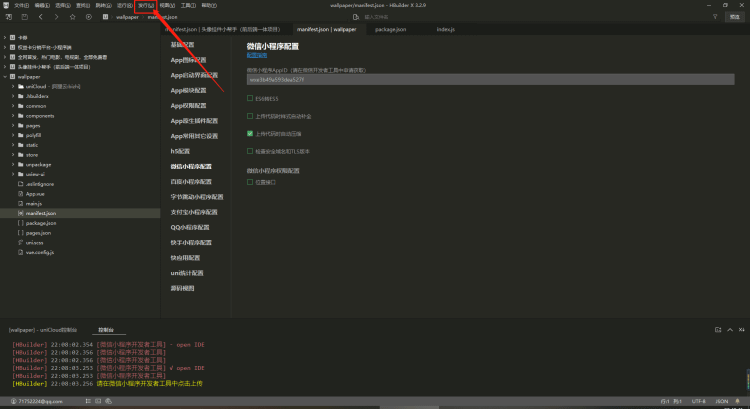The width and height of the screenshot is (750, 409).
Task: Uncheck 上传代码时自动压缩 checkbox
Action: [x=250, y=133]
